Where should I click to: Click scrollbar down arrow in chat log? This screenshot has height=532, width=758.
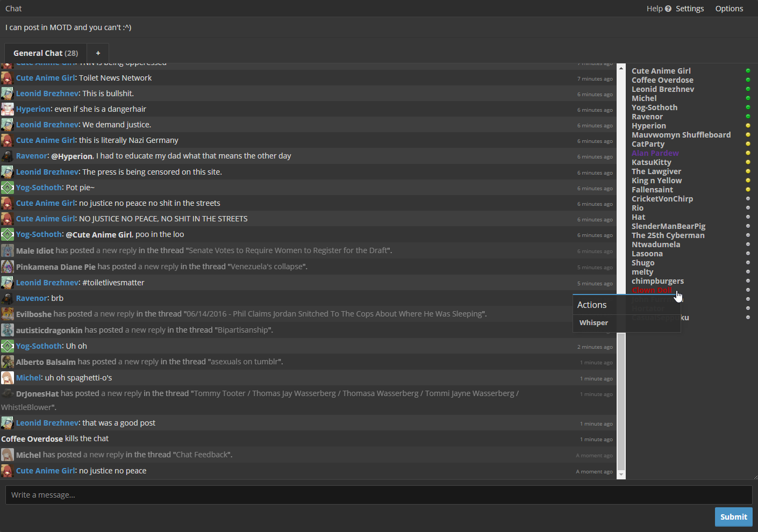pyautogui.click(x=621, y=475)
